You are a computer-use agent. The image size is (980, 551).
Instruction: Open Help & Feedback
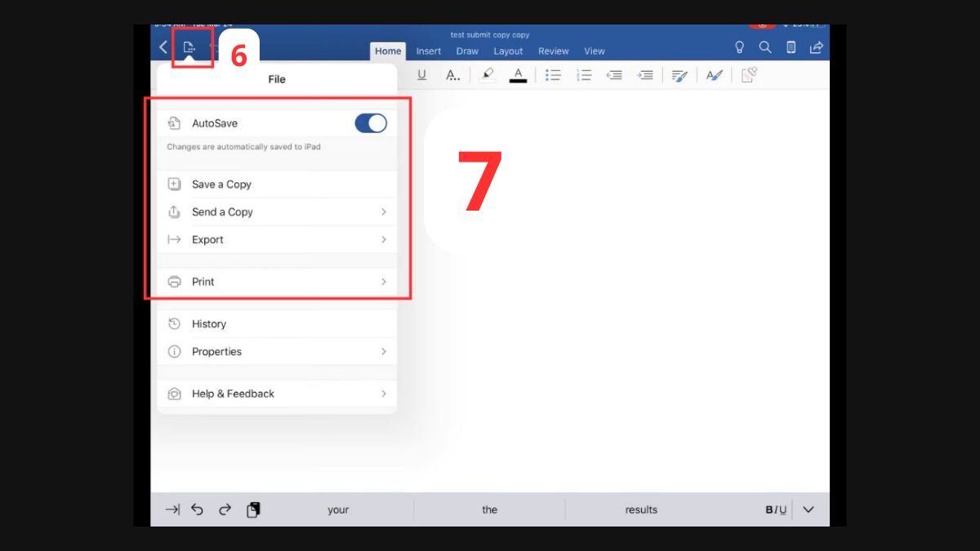(277, 393)
